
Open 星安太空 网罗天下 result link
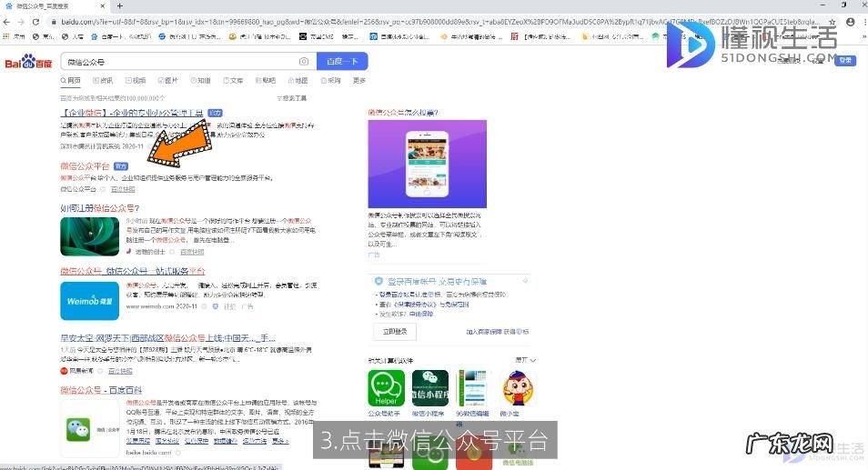point(167,338)
